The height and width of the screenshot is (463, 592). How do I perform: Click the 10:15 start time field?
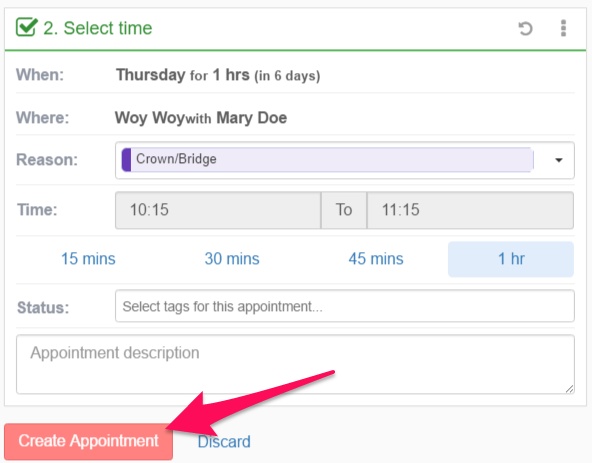(x=218, y=210)
